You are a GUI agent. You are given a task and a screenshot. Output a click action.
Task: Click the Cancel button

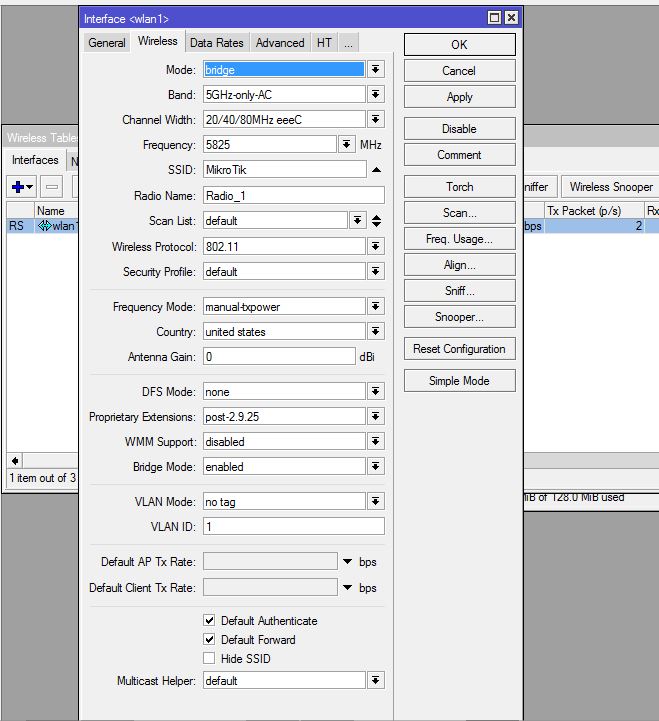pos(459,71)
